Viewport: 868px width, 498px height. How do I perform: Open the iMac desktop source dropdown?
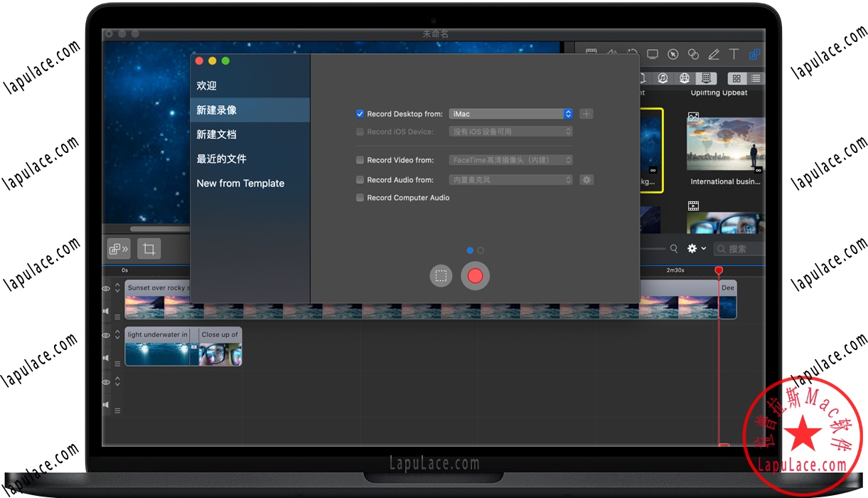click(510, 114)
